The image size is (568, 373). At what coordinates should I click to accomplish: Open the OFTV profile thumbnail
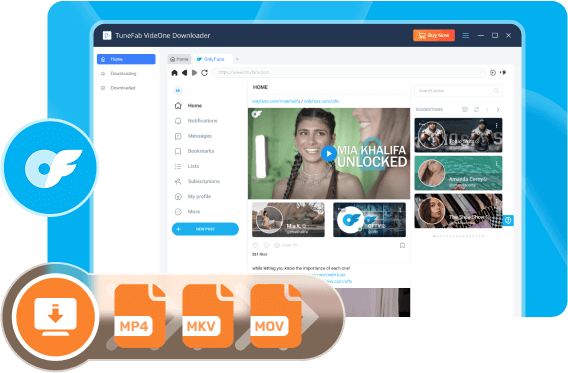pyautogui.click(x=369, y=219)
